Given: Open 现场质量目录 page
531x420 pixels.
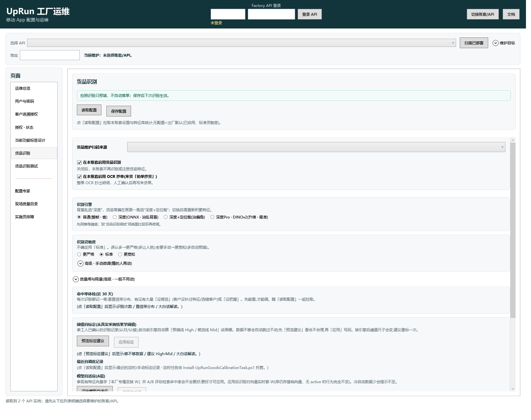Looking at the screenshot, I should (34, 204).
